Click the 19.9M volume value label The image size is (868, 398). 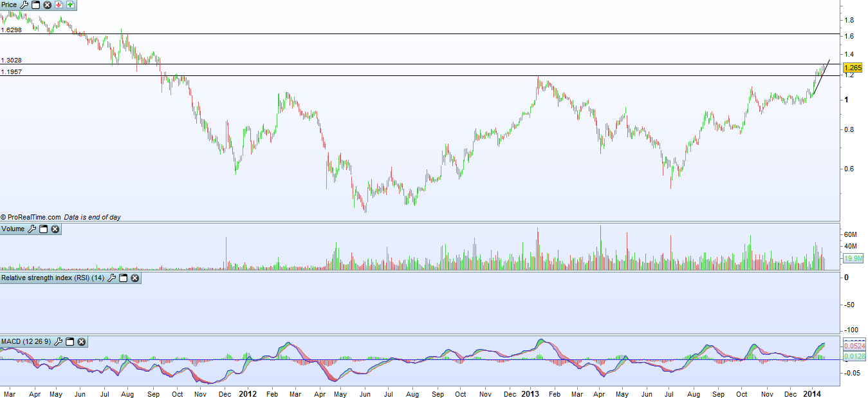coord(853,258)
